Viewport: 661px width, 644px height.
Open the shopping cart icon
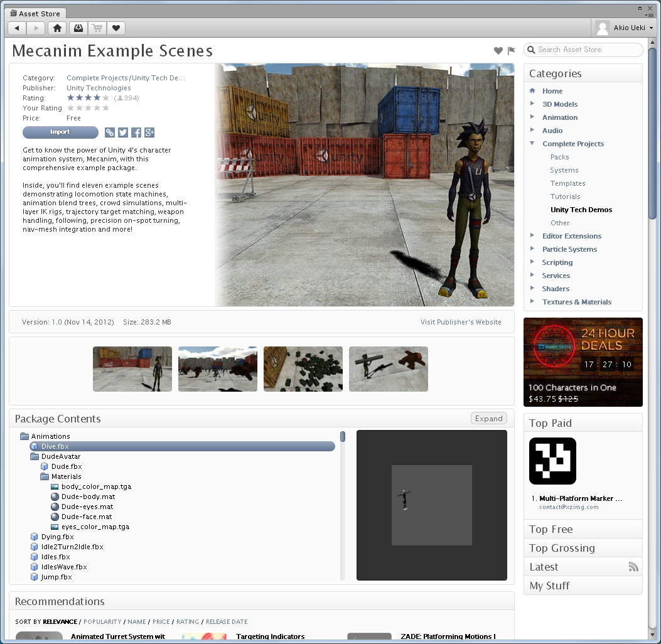(x=97, y=28)
